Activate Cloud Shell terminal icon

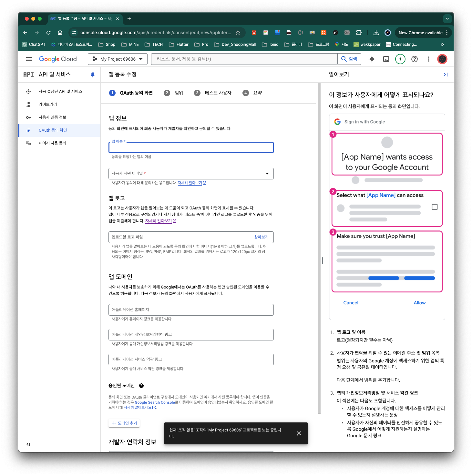point(386,59)
